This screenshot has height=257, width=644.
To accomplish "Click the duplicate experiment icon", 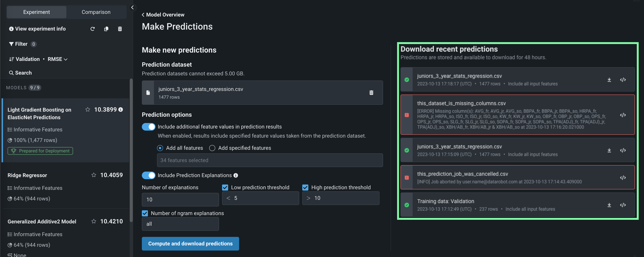I will tap(106, 29).
